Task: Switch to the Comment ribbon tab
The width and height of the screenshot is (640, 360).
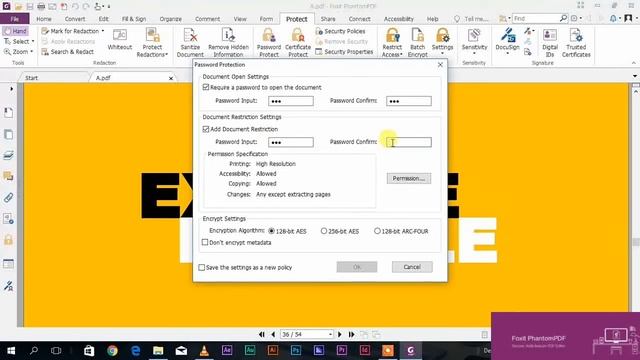Action: [x=207, y=19]
